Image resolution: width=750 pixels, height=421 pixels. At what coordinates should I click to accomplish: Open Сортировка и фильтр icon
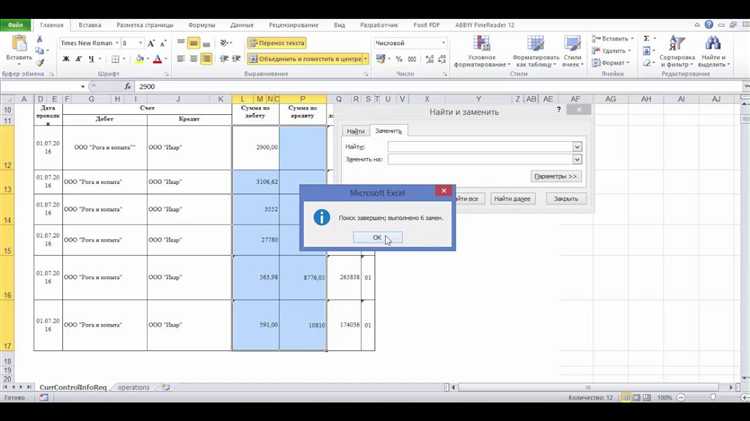677,44
